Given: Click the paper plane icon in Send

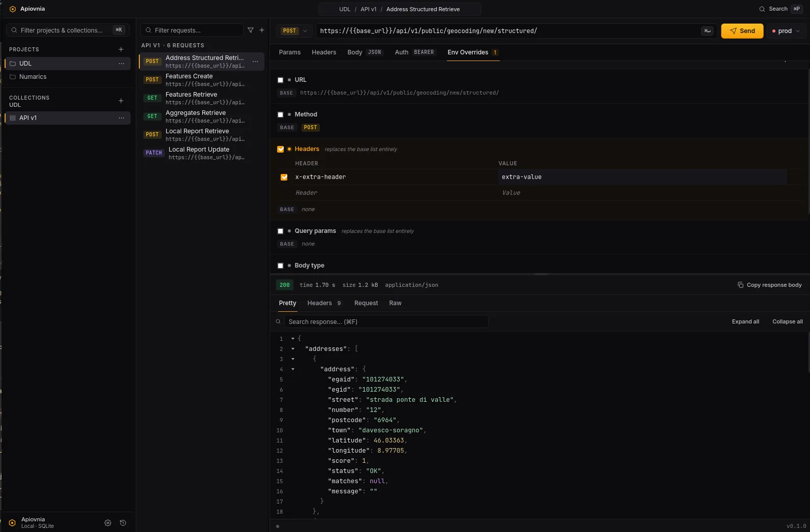Looking at the screenshot, I should pos(733,31).
